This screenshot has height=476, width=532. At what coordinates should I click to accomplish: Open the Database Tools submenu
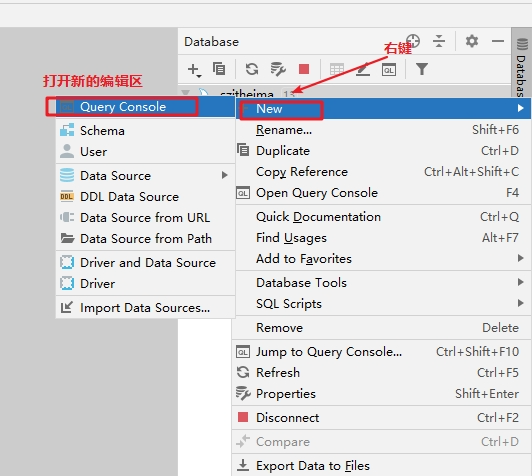pyautogui.click(x=383, y=283)
